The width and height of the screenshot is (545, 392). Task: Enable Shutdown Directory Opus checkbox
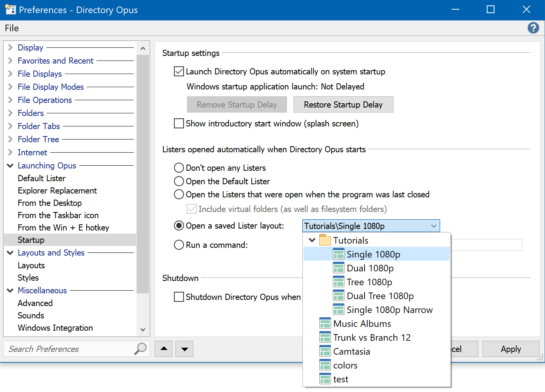179,297
